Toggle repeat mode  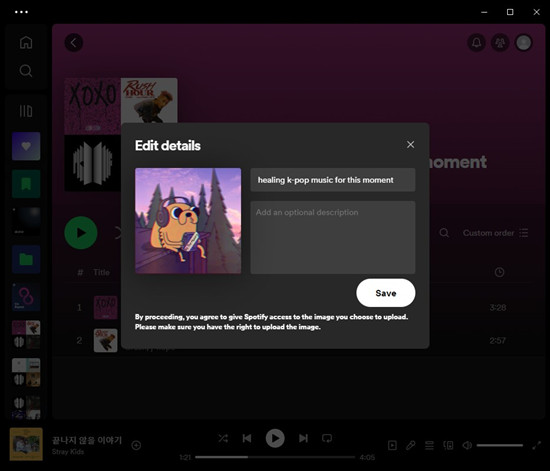coord(327,438)
